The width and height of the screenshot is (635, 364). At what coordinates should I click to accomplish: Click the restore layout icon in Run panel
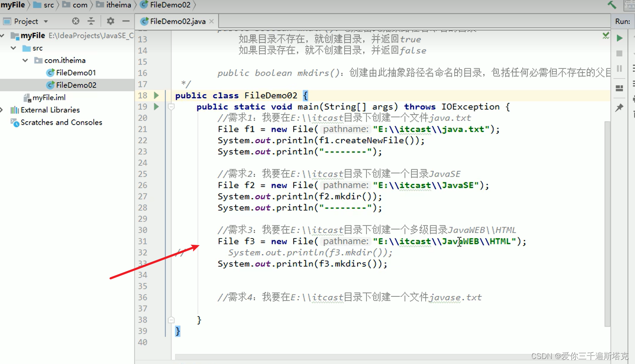point(619,88)
